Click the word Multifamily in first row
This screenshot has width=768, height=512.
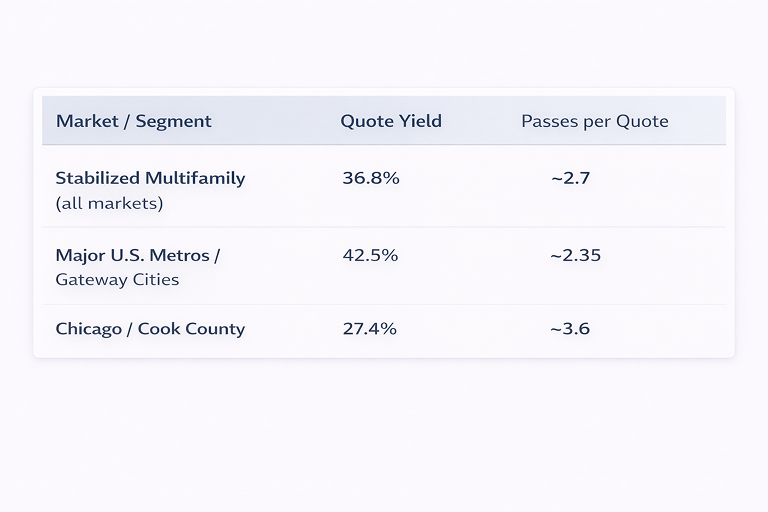click(195, 178)
